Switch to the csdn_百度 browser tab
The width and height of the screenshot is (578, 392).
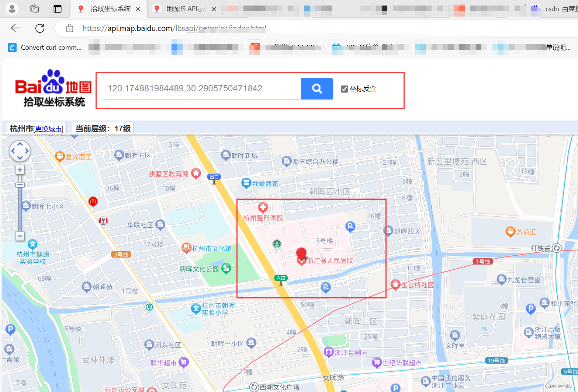pos(555,9)
